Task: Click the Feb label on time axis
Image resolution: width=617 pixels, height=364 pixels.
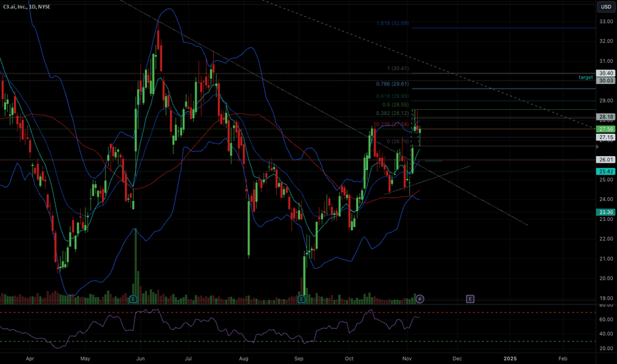Action: (563, 359)
